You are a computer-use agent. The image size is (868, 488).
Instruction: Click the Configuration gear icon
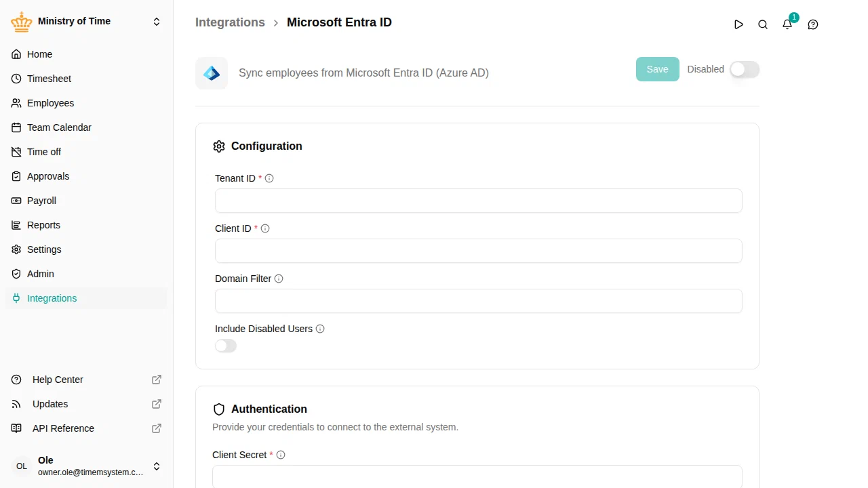[x=219, y=146]
